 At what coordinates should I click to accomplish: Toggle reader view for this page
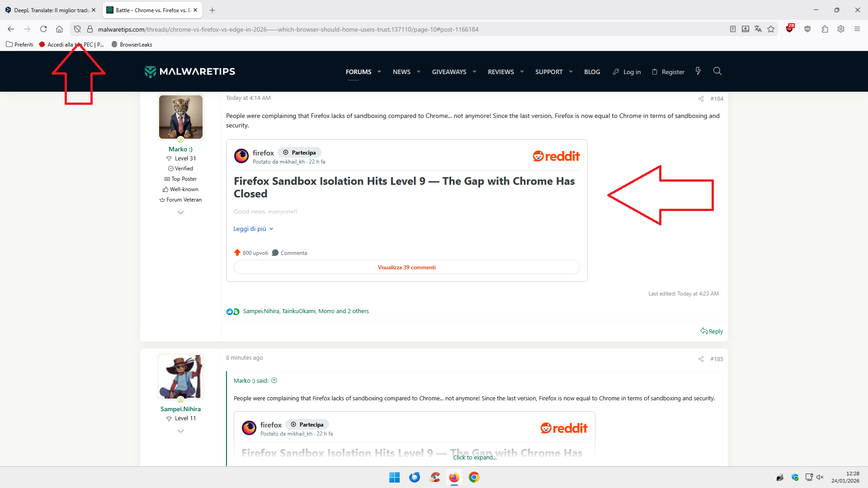(x=733, y=29)
